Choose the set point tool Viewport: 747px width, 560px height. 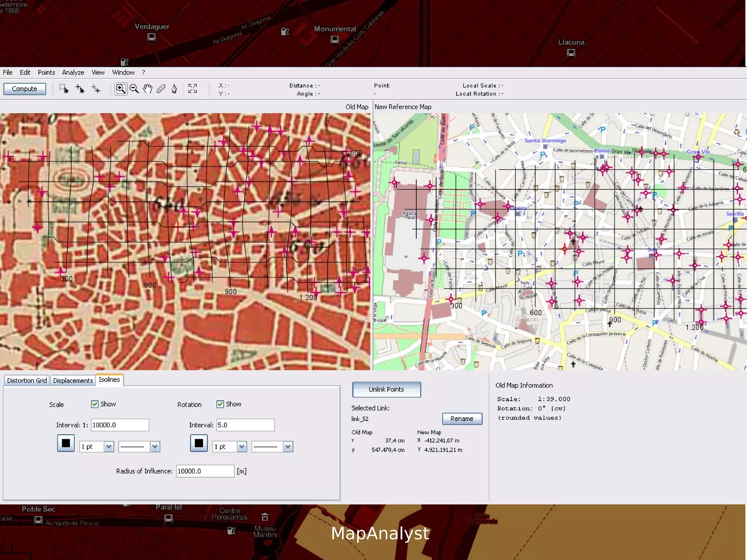coord(80,89)
